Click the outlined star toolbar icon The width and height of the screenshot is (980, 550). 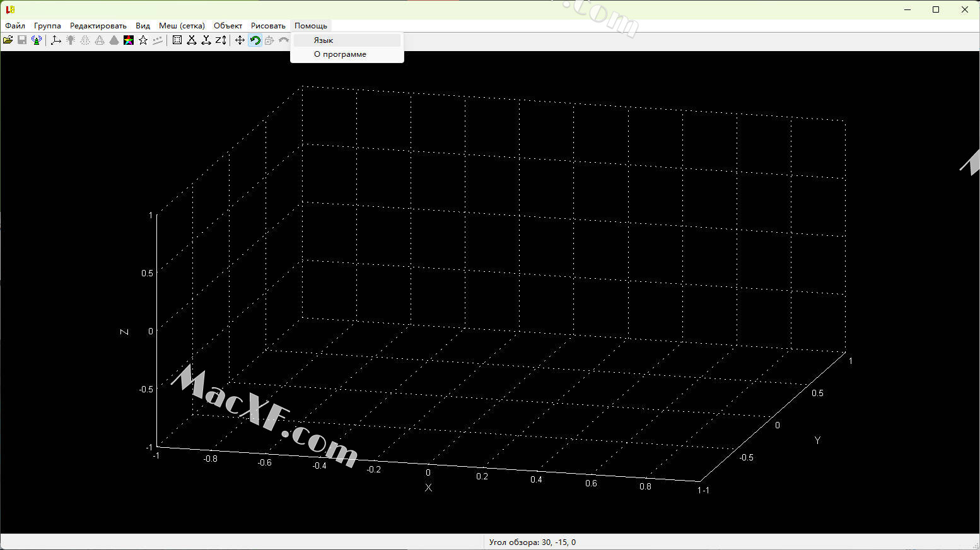(x=143, y=40)
